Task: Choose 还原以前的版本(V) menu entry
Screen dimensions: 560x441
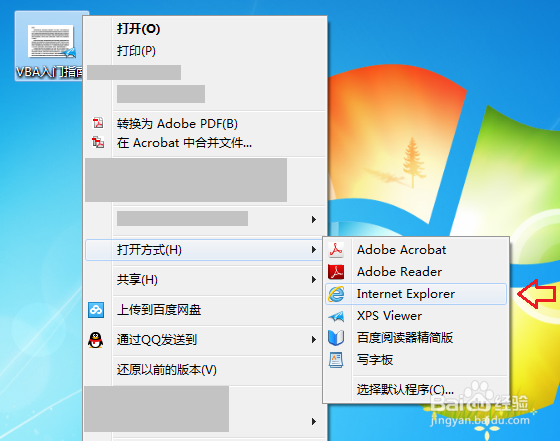Action: point(204,370)
